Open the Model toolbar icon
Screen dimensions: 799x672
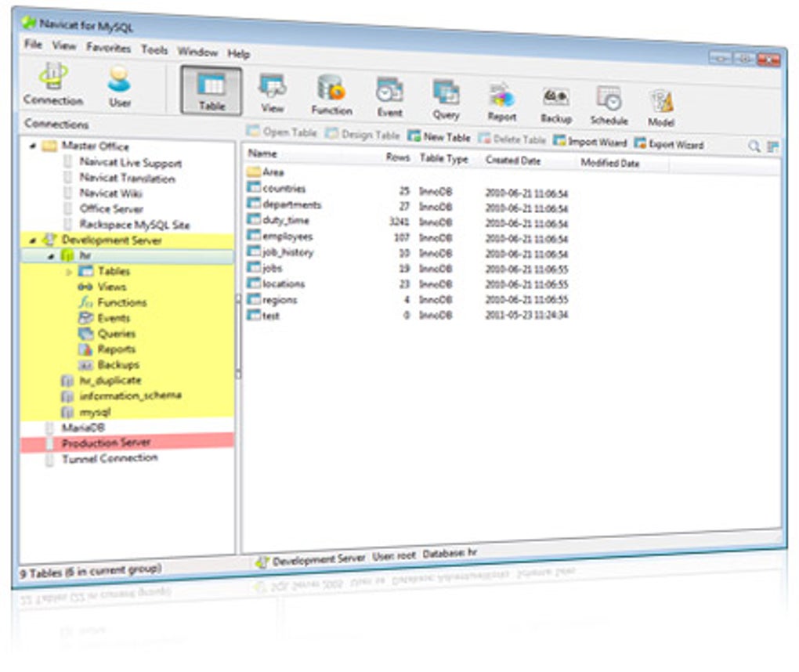(661, 108)
